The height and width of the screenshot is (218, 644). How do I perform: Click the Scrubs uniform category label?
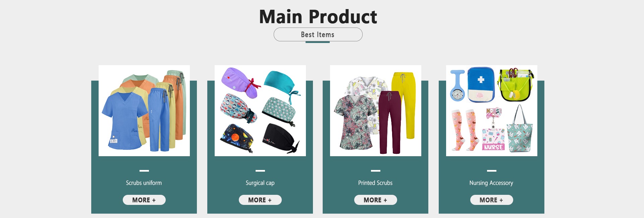point(144,183)
